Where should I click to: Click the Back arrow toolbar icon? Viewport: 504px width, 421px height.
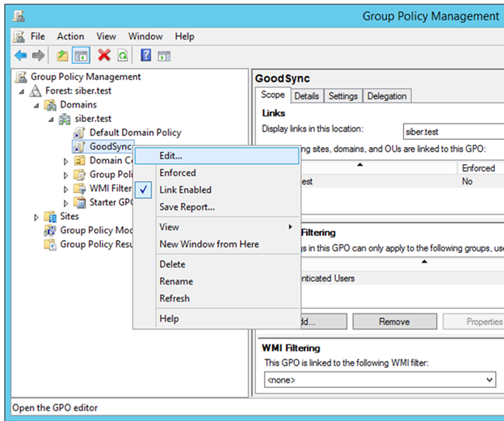[x=21, y=56]
